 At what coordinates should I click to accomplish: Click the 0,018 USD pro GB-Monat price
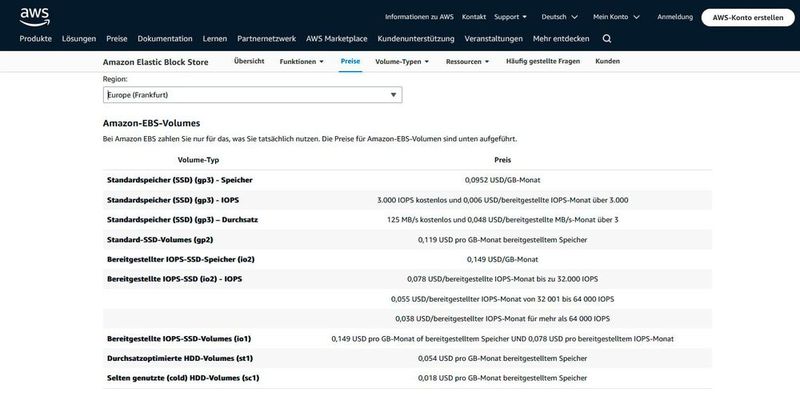(503, 379)
